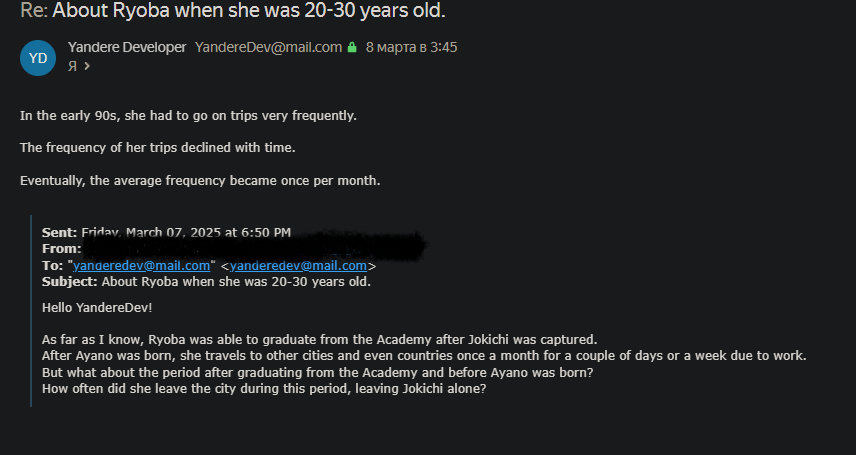This screenshot has height=455, width=856.
Task: Click the vertical quote bar of the quoted message
Action: coord(32,310)
